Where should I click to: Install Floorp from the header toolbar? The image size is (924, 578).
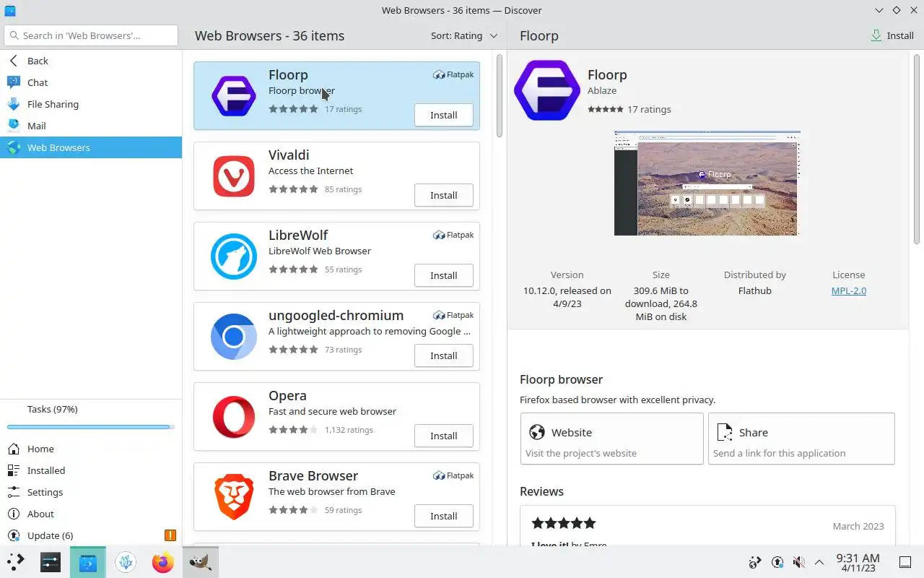tap(893, 35)
